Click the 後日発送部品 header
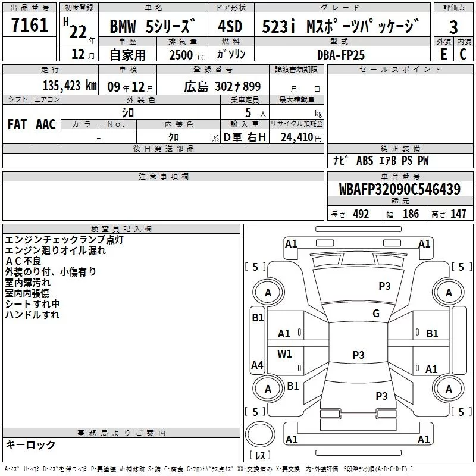The width and height of the screenshot is (476, 476). pos(163,148)
